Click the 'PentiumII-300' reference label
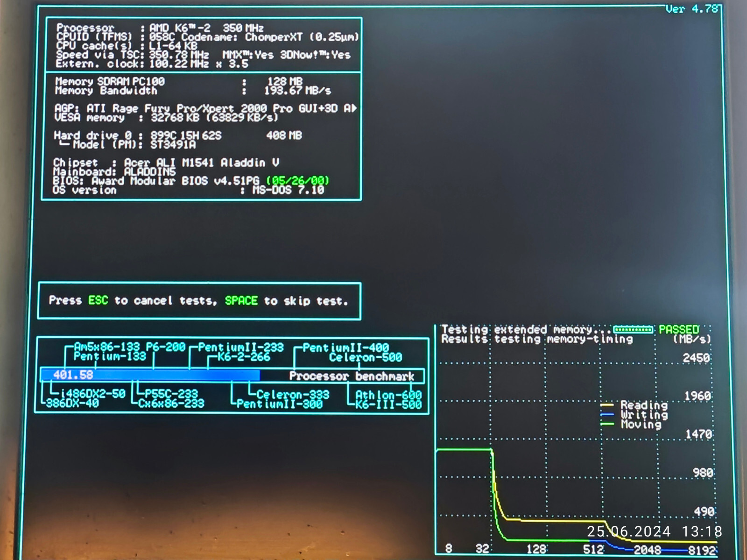This screenshot has width=747, height=560. (x=280, y=404)
